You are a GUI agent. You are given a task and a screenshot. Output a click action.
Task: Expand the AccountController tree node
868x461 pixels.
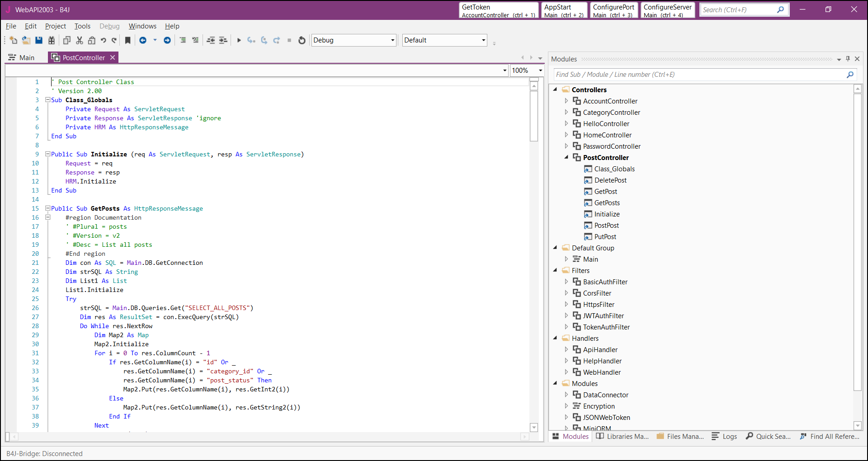coord(566,101)
